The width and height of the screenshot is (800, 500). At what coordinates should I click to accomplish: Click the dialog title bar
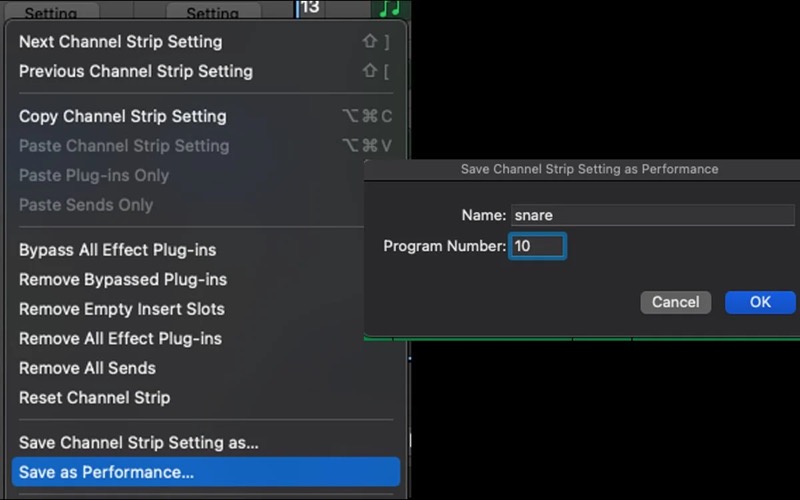click(x=589, y=169)
